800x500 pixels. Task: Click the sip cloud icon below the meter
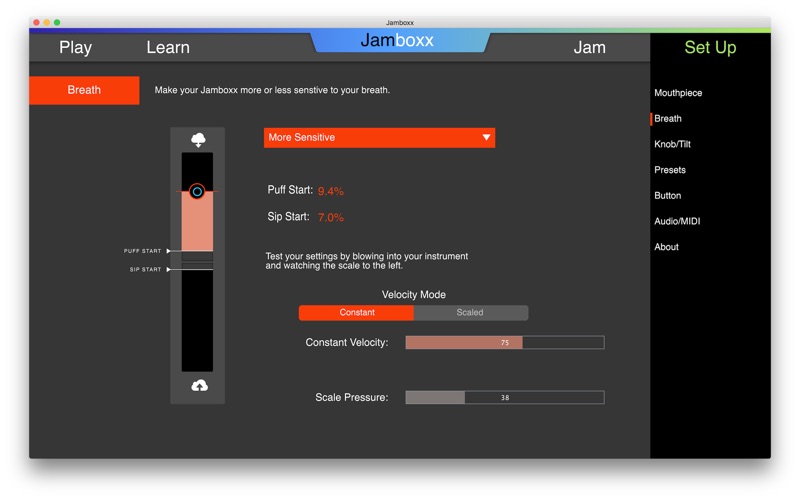click(x=199, y=385)
